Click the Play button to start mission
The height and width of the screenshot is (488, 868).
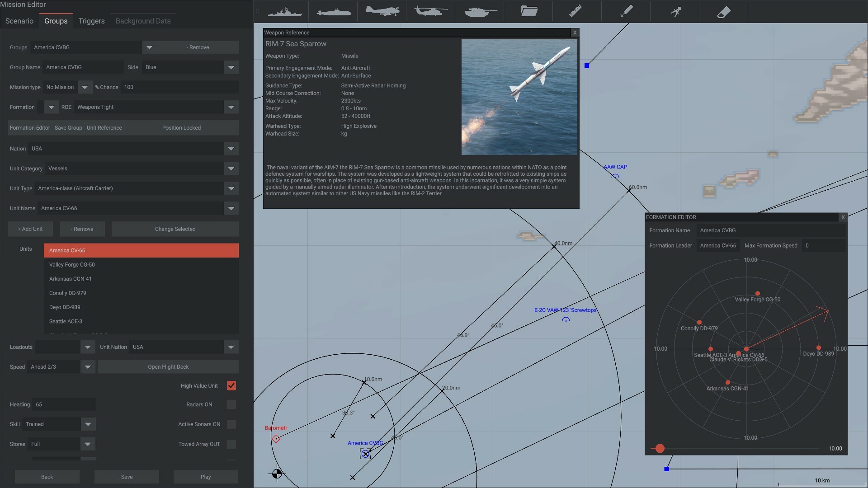tap(206, 477)
